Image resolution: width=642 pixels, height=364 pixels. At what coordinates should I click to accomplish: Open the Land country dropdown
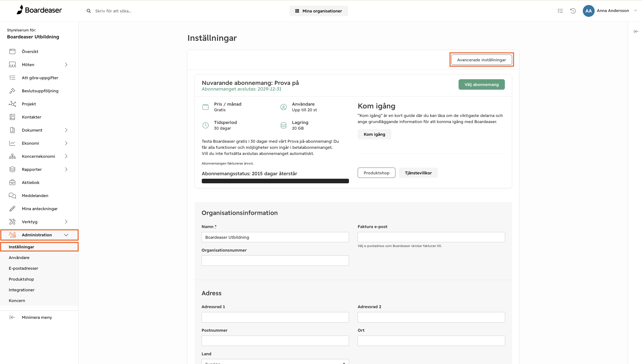click(x=275, y=362)
